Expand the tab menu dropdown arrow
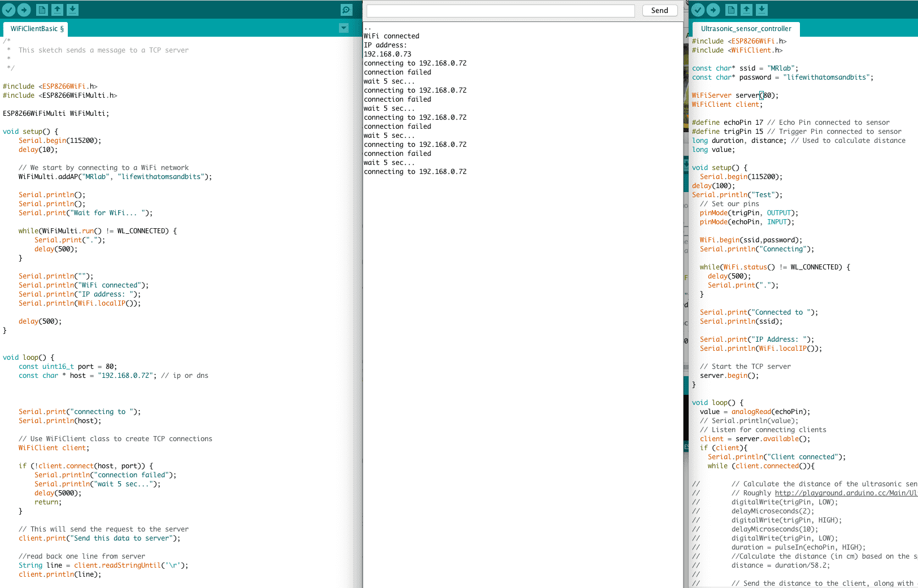The width and height of the screenshot is (918, 588). pos(343,28)
